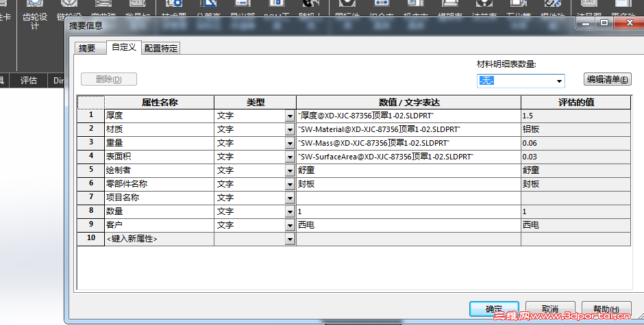Expand type dropdown for 材质 row

pos(290,130)
